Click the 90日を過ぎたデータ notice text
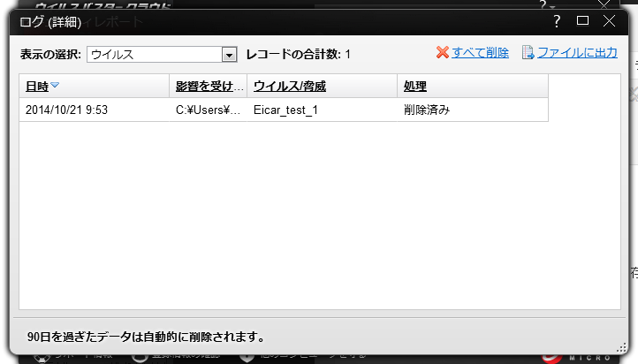 [x=147, y=337]
